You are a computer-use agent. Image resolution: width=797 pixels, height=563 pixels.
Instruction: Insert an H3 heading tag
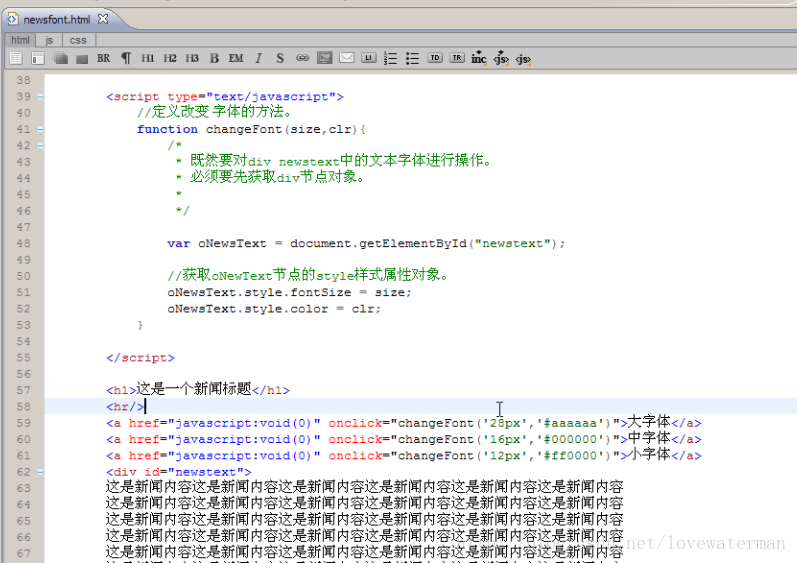192,58
